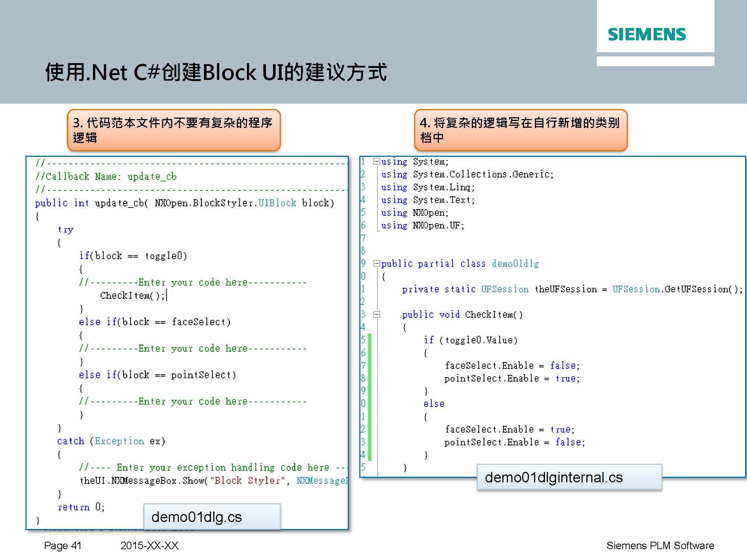Screen dimensions: 747x560
Task: Click the 'using System.Text;' line
Action: 428,200
